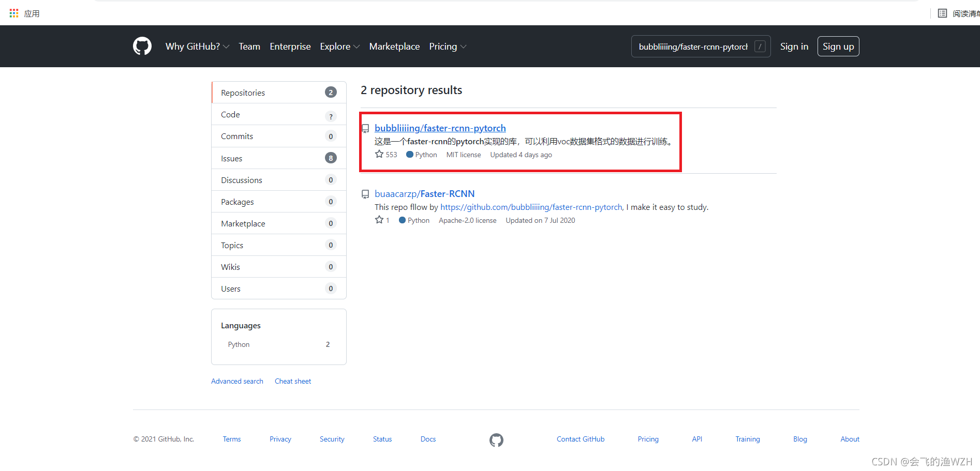Select the Topics filter
The image size is (980, 471).
click(279, 245)
